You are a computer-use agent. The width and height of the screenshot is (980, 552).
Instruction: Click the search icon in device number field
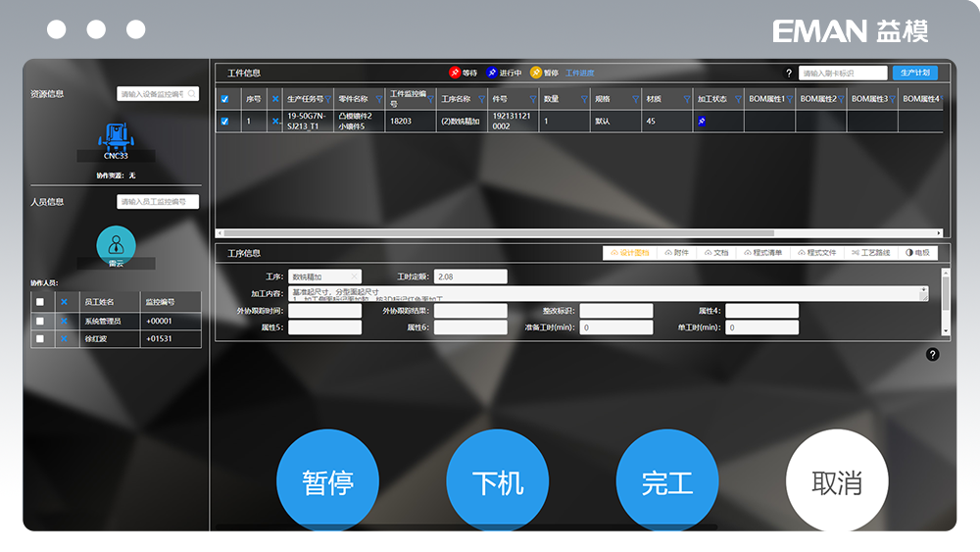[x=192, y=94]
